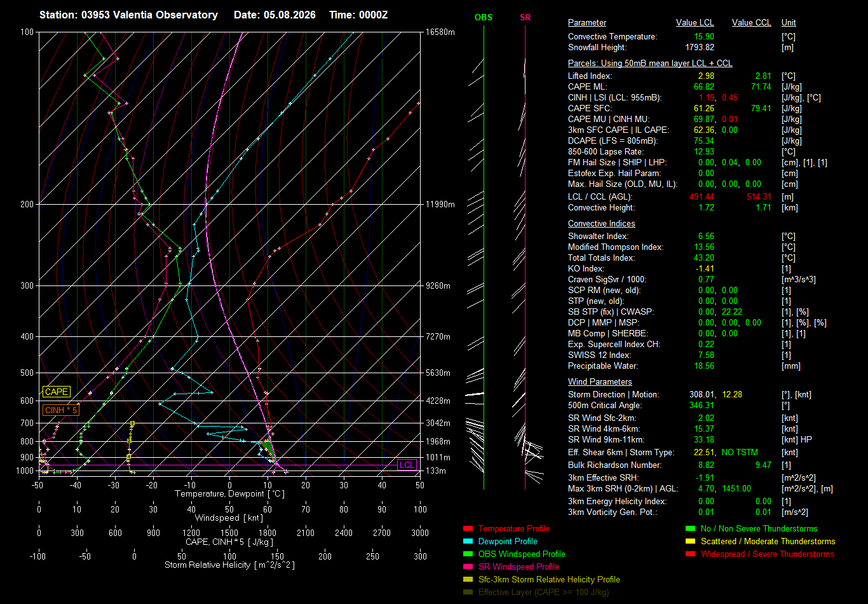Click the '1000' pressure level label
868x604 pixels.
[25, 471]
